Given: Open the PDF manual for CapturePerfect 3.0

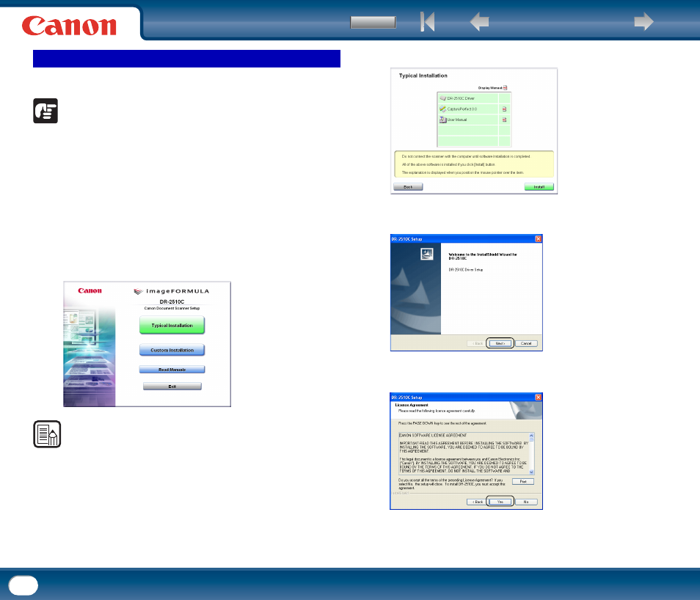Looking at the screenshot, I should pyautogui.click(x=505, y=109).
